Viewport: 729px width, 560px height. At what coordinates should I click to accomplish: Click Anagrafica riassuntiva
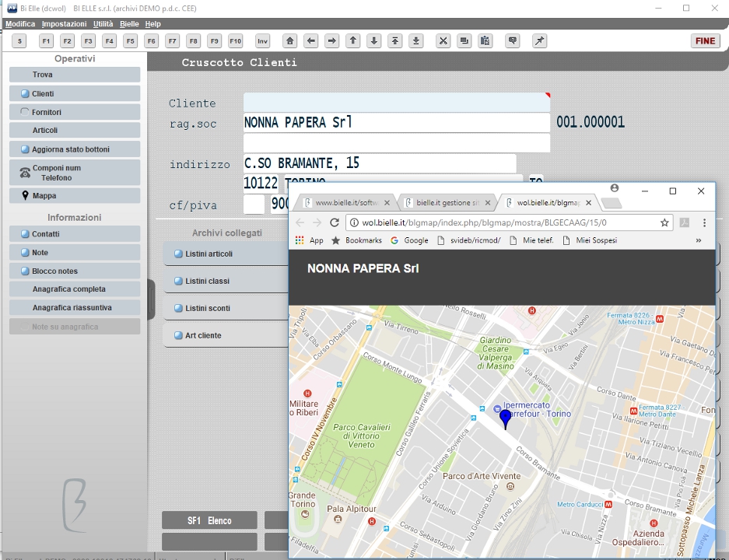point(75,308)
